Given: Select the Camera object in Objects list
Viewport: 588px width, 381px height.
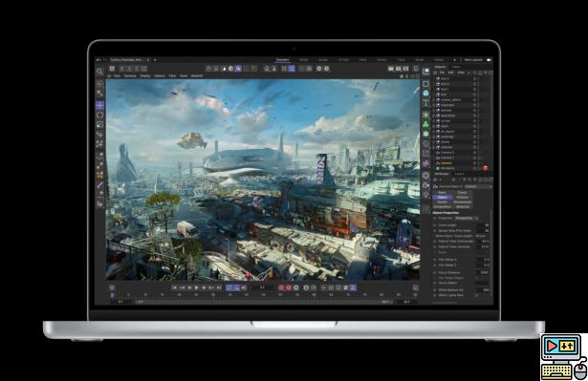Looking at the screenshot, I should coord(446,163).
